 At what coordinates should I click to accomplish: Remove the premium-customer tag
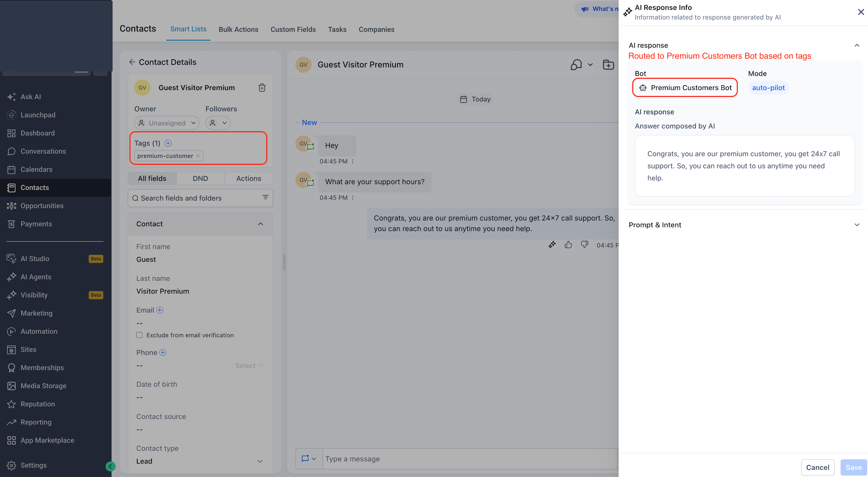tap(198, 155)
